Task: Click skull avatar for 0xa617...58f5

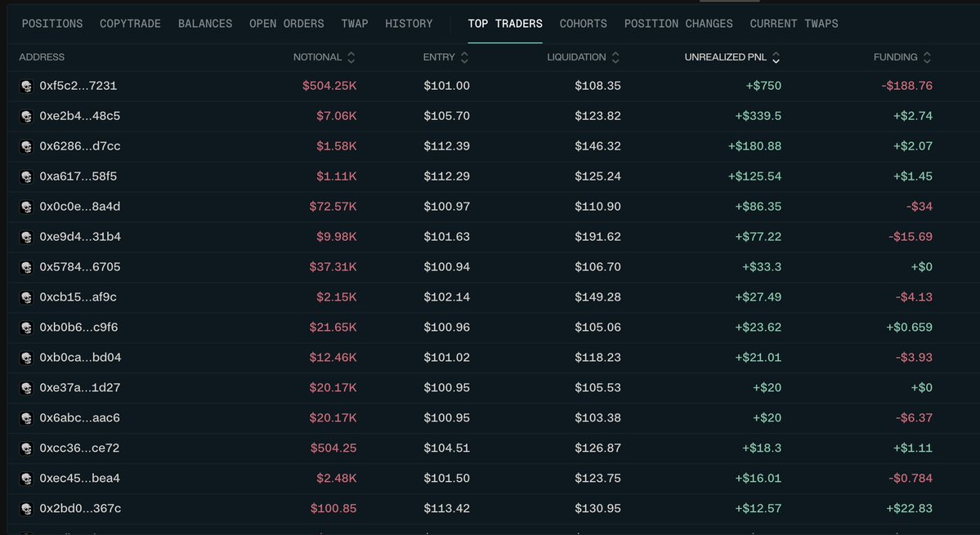Action: (x=26, y=176)
